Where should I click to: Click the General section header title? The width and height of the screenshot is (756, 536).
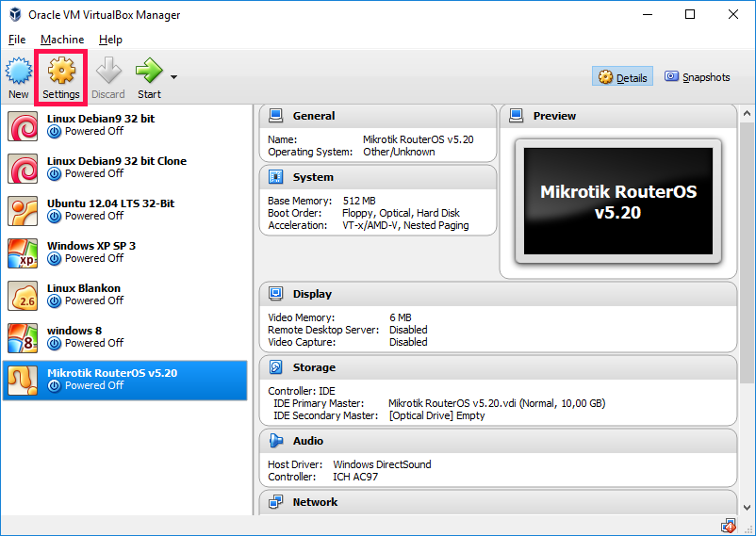[x=314, y=116]
